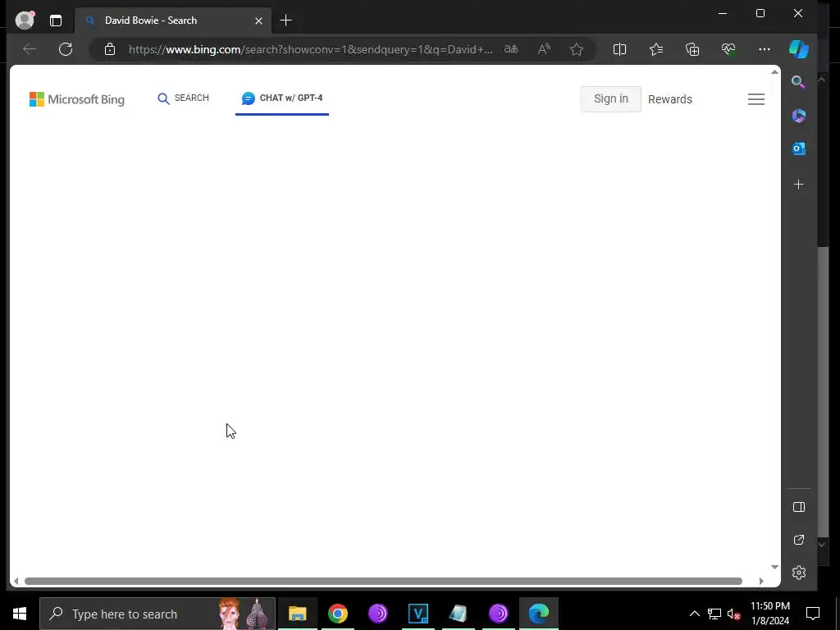Start Read aloud from the address bar
The width and height of the screenshot is (840, 630).
(x=544, y=49)
